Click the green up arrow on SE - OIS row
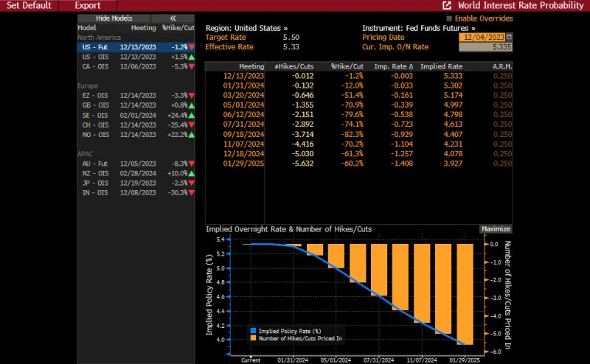The image size is (590, 364). pos(192,115)
